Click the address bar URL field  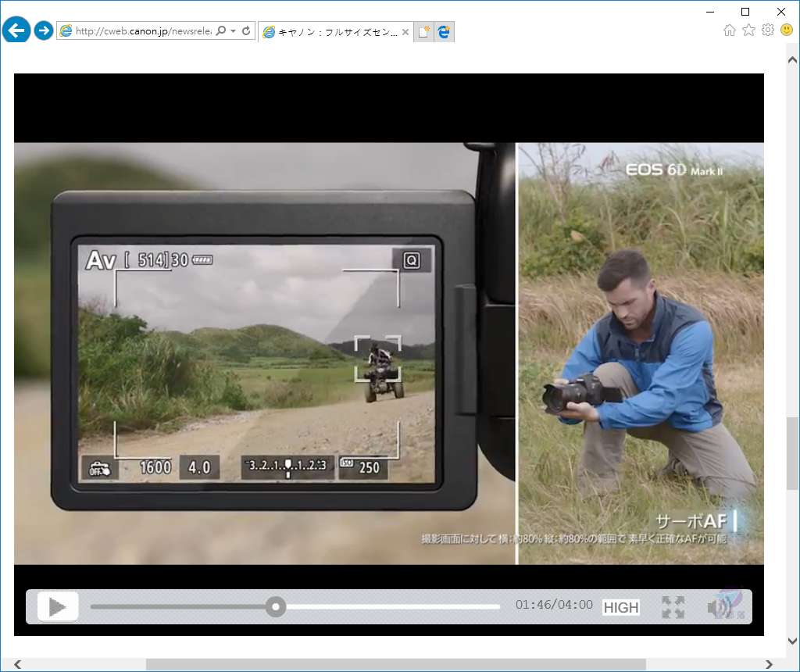tap(143, 31)
